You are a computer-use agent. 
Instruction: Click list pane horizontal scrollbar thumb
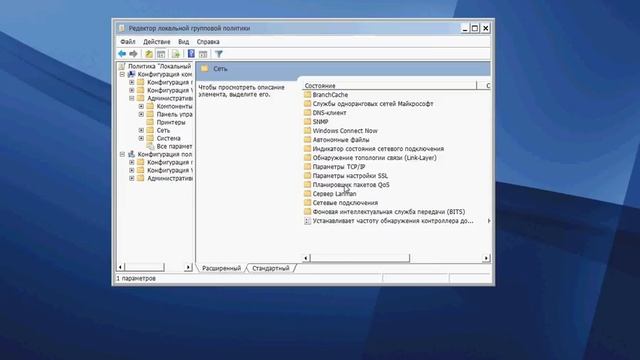pos(360,258)
